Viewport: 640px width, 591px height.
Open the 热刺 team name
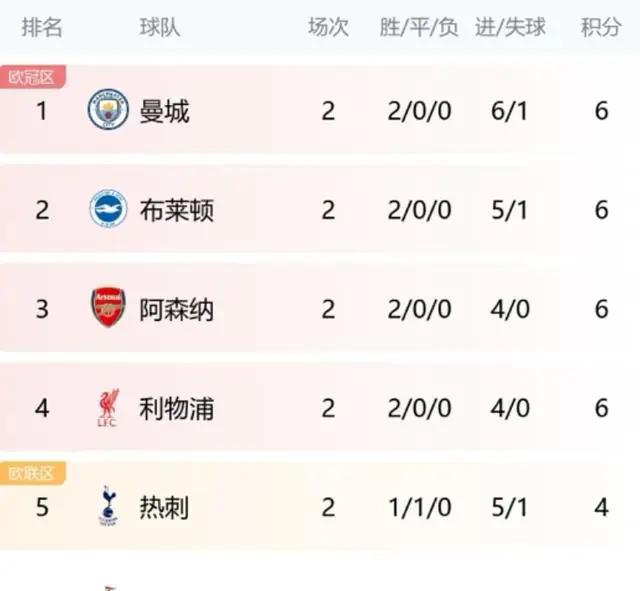164,508
